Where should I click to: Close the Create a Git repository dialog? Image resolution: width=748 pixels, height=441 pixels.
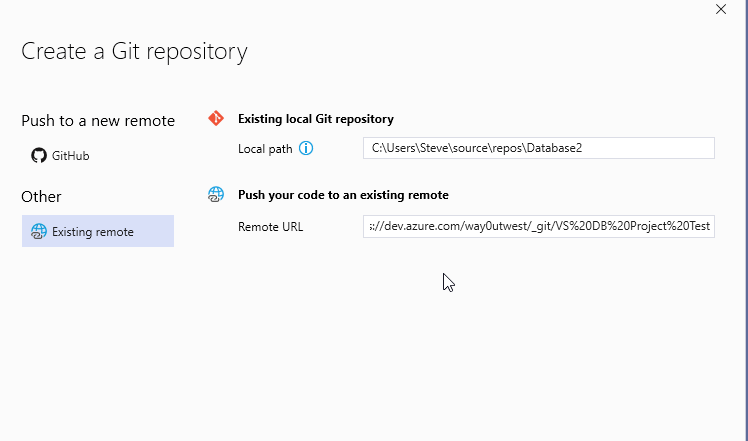coord(720,9)
